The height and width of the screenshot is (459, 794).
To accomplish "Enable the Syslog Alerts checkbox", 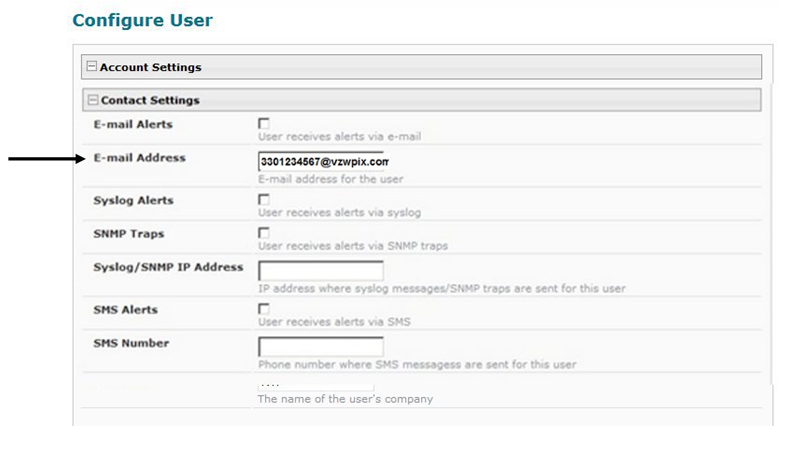I will click(264, 199).
